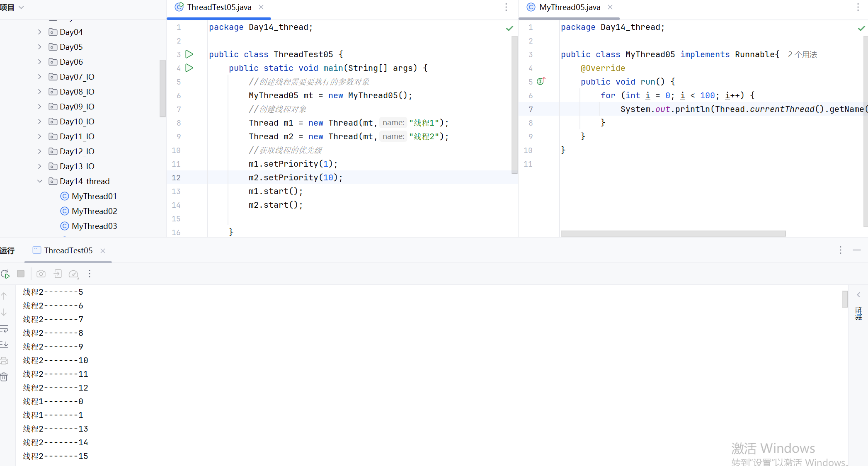Click the up arrow in console sidebar
The height and width of the screenshot is (466, 868).
point(4,296)
